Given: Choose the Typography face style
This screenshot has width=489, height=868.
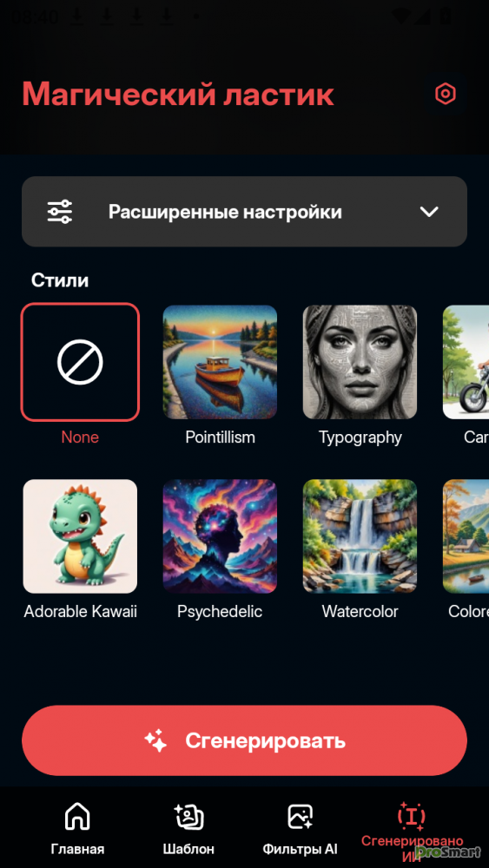Looking at the screenshot, I should 360,362.
